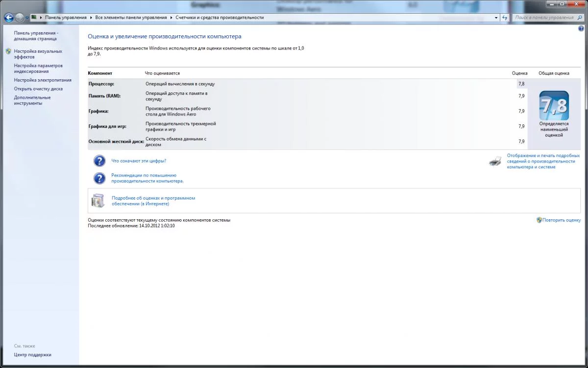Screen dimensions: 588x368
Task: Click 'Определяется наименьшей оценкой' caption
Action: pos(554,129)
